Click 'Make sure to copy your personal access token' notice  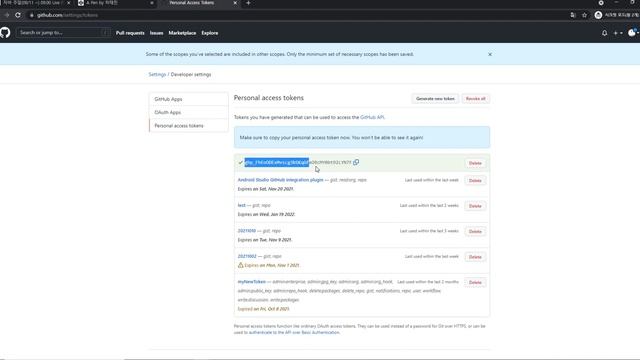[x=362, y=138]
